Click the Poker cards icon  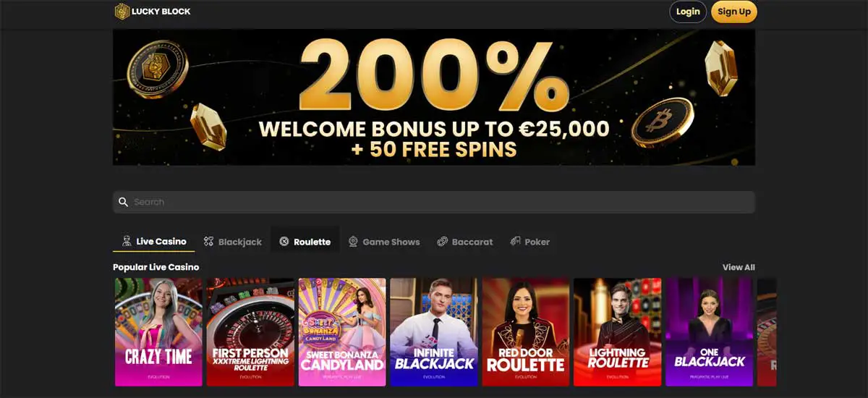tap(515, 242)
